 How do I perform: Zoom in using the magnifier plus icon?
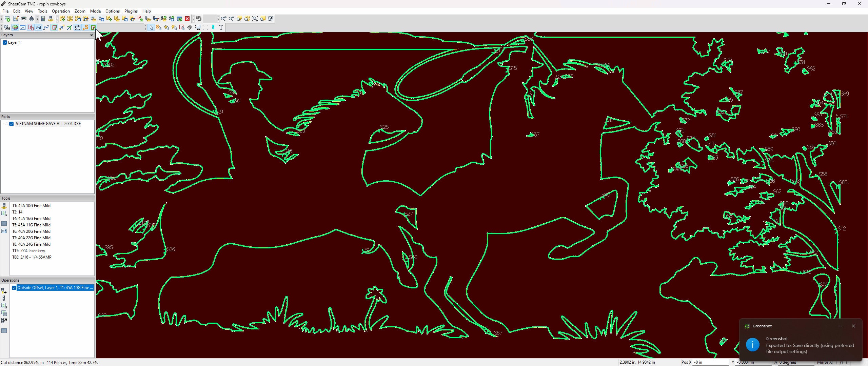click(x=223, y=19)
